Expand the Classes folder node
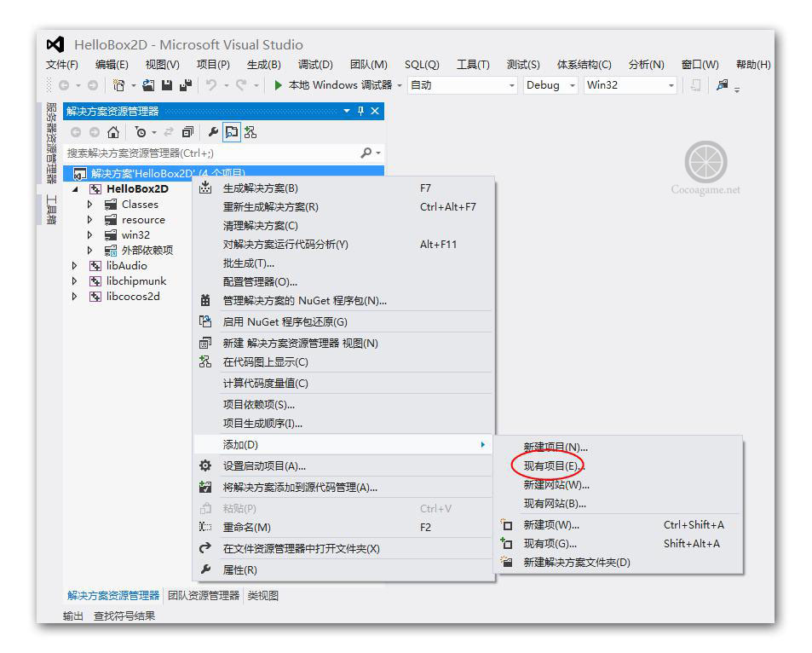 (90, 205)
